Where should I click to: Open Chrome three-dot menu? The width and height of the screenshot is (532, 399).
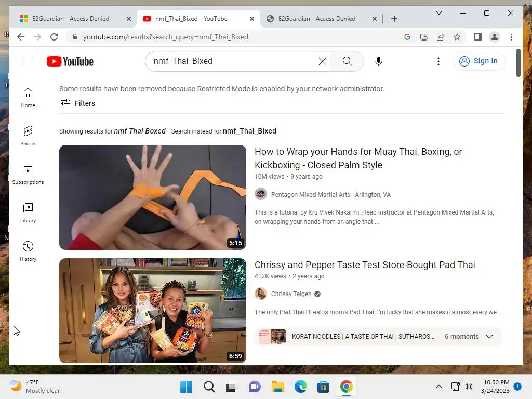tap(511, 37)
